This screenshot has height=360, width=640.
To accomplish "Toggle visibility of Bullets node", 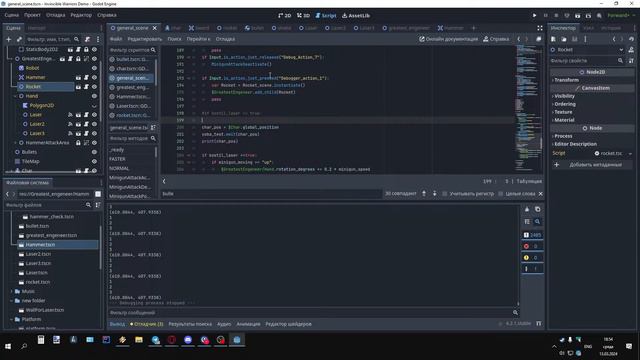I will [94, 152].
